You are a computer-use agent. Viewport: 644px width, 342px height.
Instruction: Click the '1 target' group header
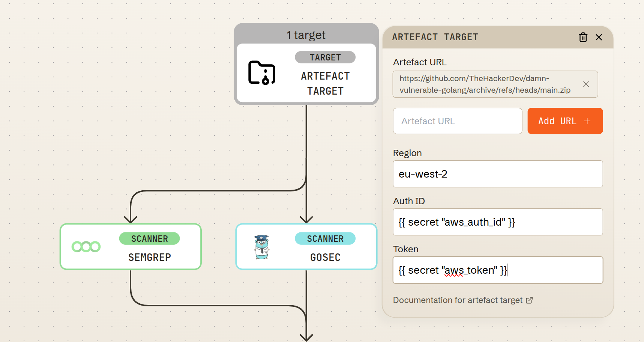pos(306,35)
